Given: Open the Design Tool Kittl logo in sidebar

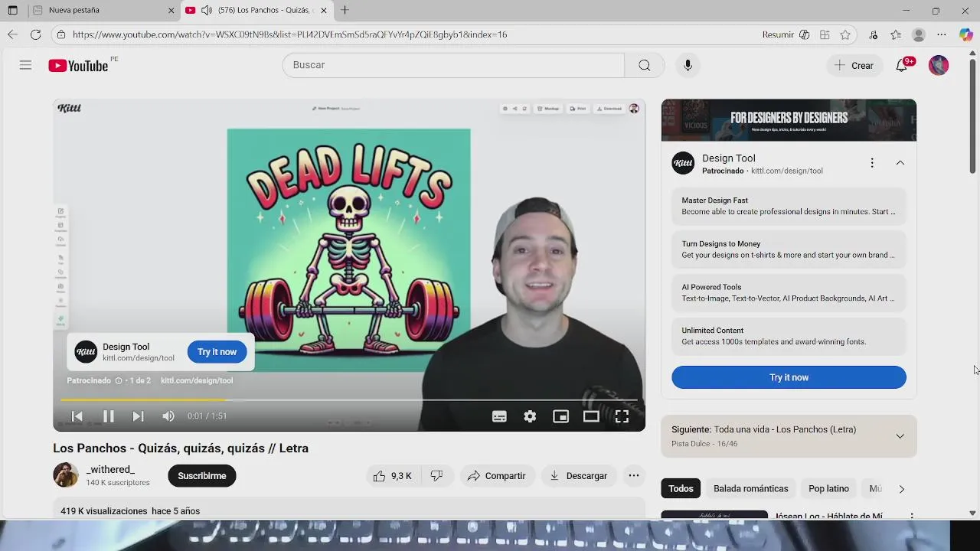Looking at the screenshot, I should pos(683,163).
